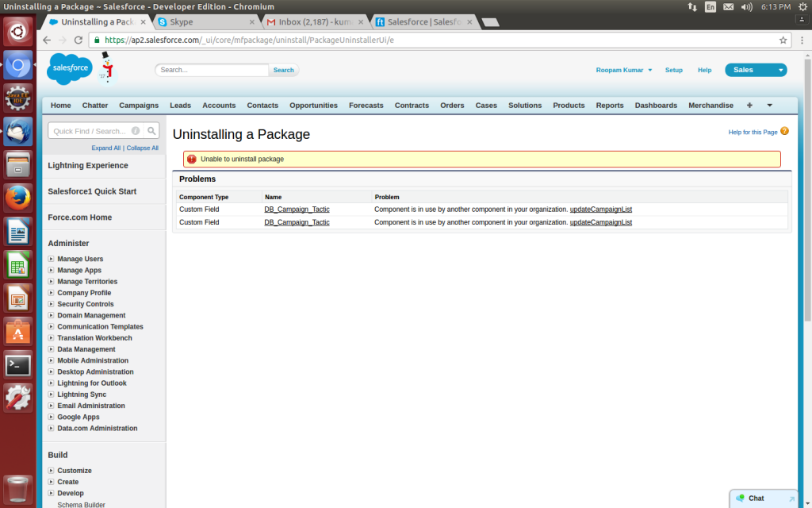Image resolution: width=812 pixels, height=508 pixels.
Task: Open the Terminal from the Ubuntu launcher
Action: (x=18, y=364)
